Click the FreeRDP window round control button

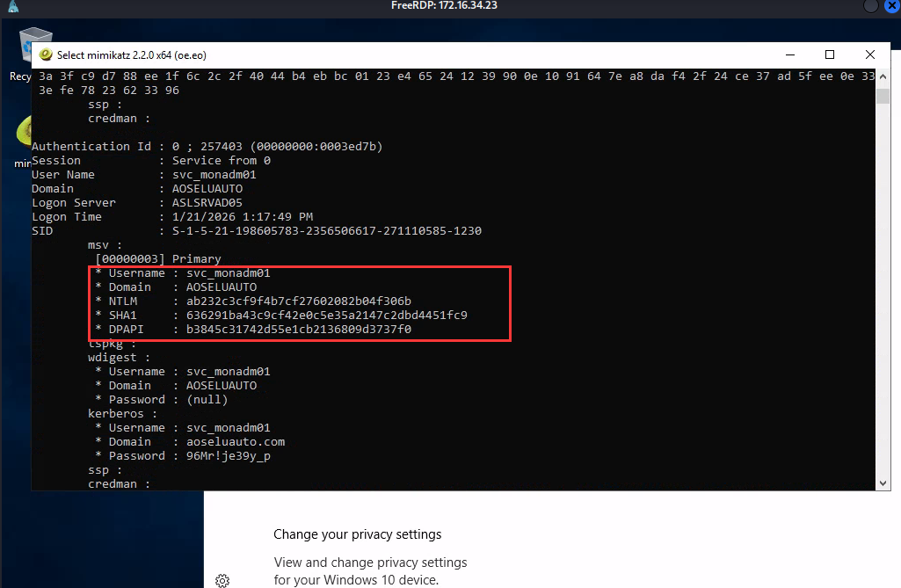[870, 7]
